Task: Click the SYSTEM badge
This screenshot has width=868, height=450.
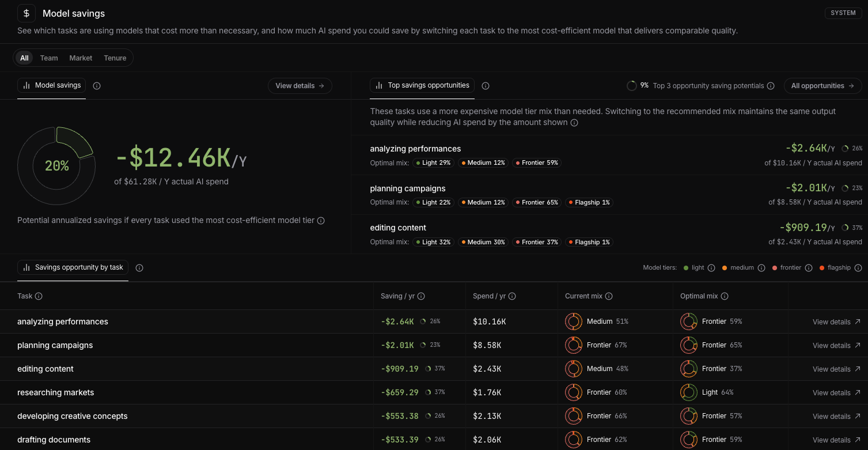Action: pyautogui.click(x=843, y=13)
